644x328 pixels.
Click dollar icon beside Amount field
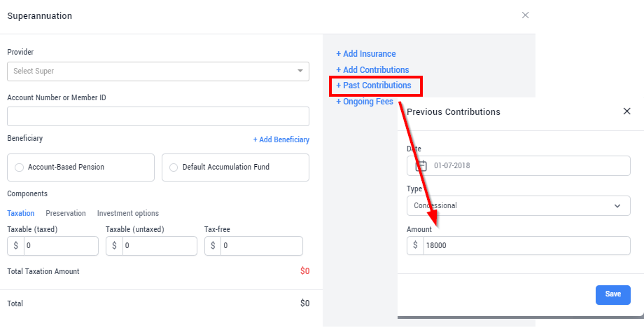click(415, 245)
